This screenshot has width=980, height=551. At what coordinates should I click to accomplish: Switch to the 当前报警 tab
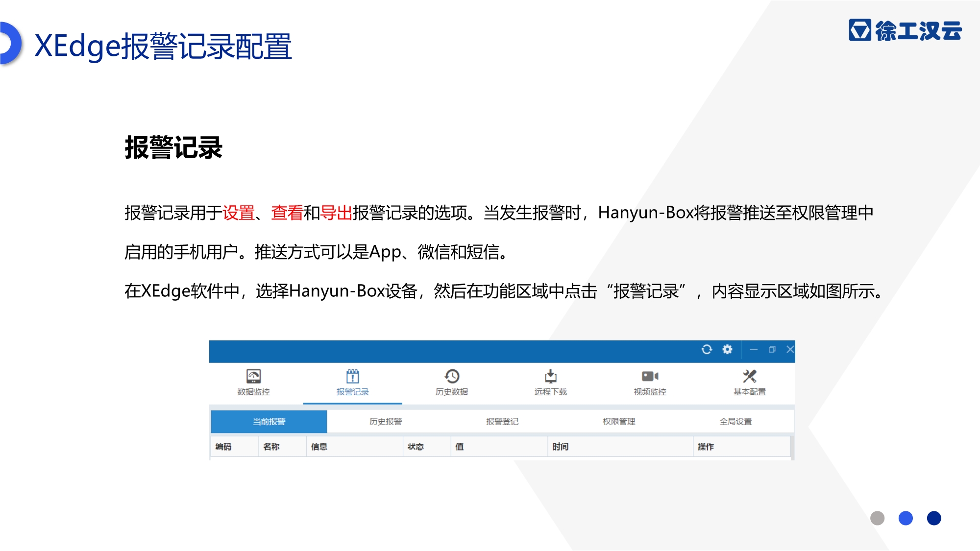click(x=269, y=421)
